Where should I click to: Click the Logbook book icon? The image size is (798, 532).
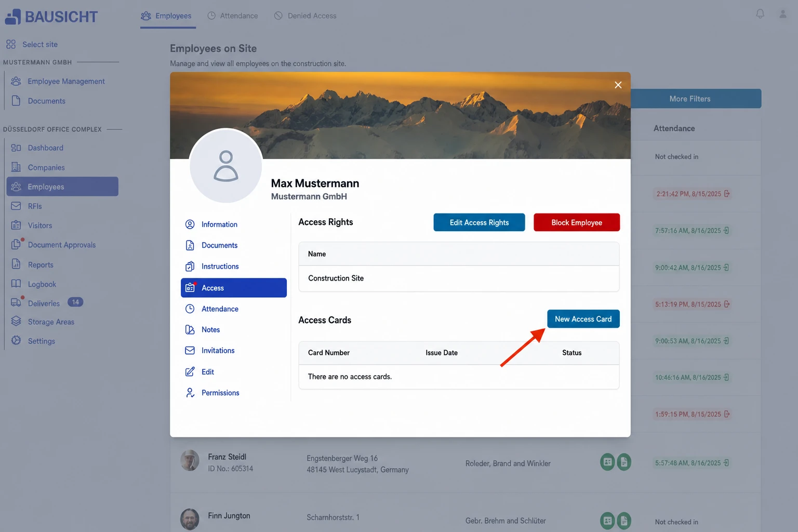click(x=16, y=284)
